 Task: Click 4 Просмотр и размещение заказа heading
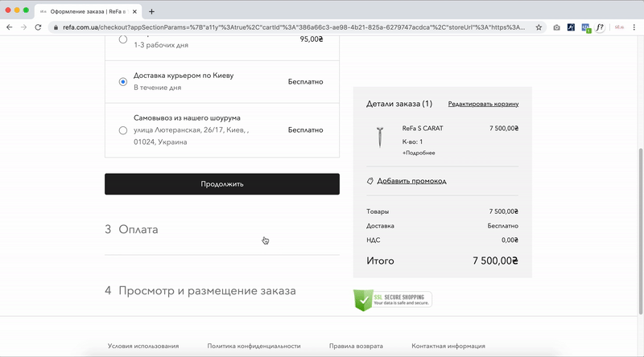(200, 290)
